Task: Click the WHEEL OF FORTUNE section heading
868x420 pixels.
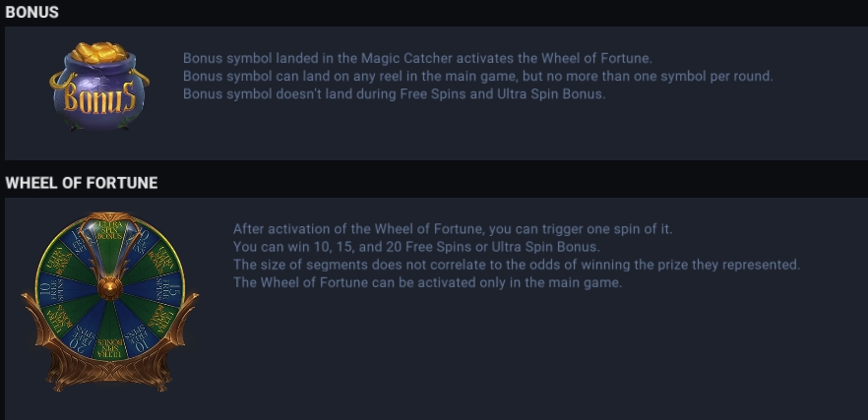Action: [82, 183]
